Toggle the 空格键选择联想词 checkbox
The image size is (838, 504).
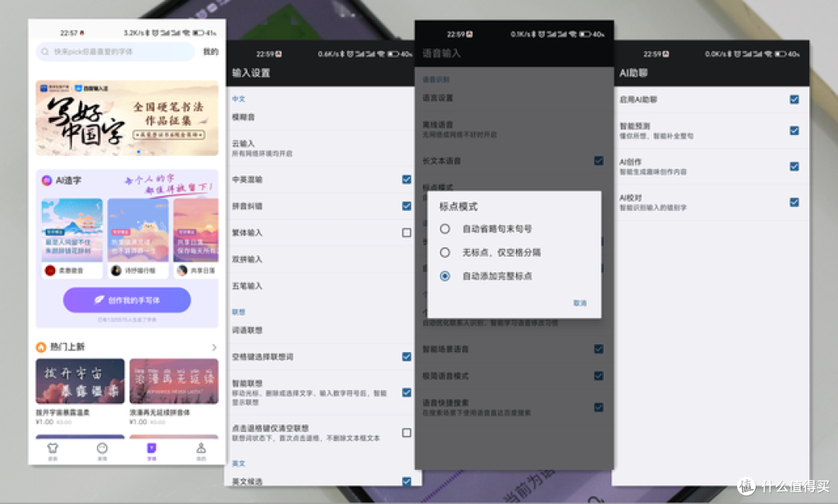coord(407,357)
